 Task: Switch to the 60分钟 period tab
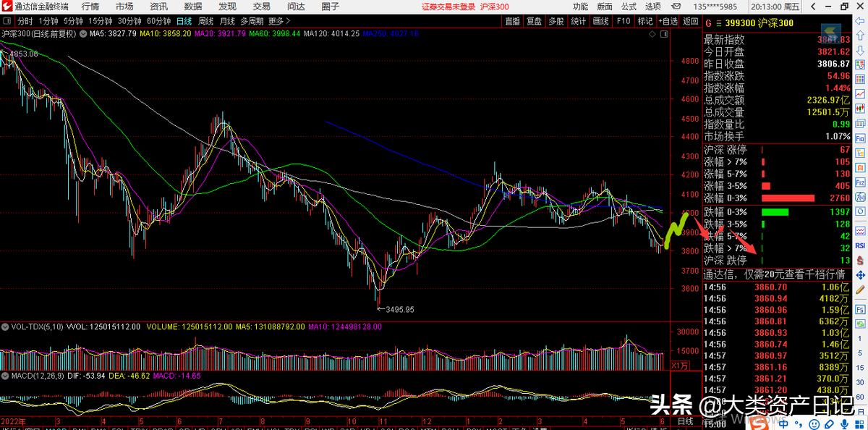(158, 22)
